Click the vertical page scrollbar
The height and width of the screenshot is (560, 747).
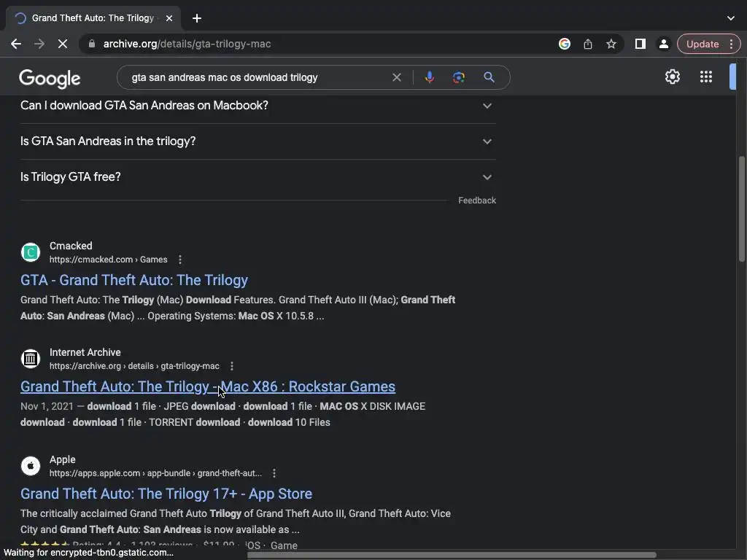[742, 209]
